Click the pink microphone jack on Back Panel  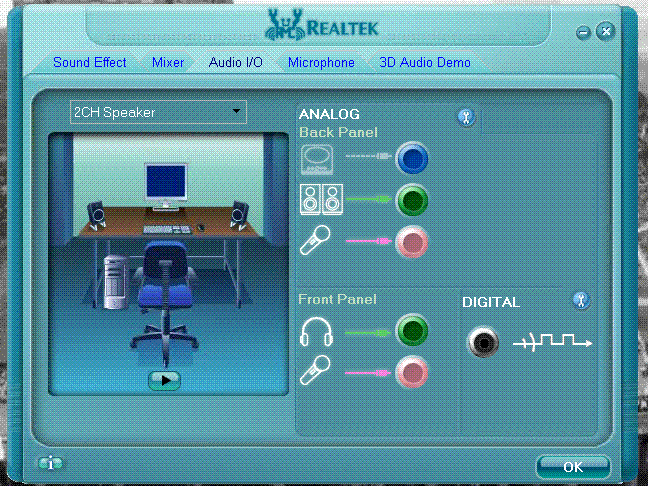click(x=412, y=242)
